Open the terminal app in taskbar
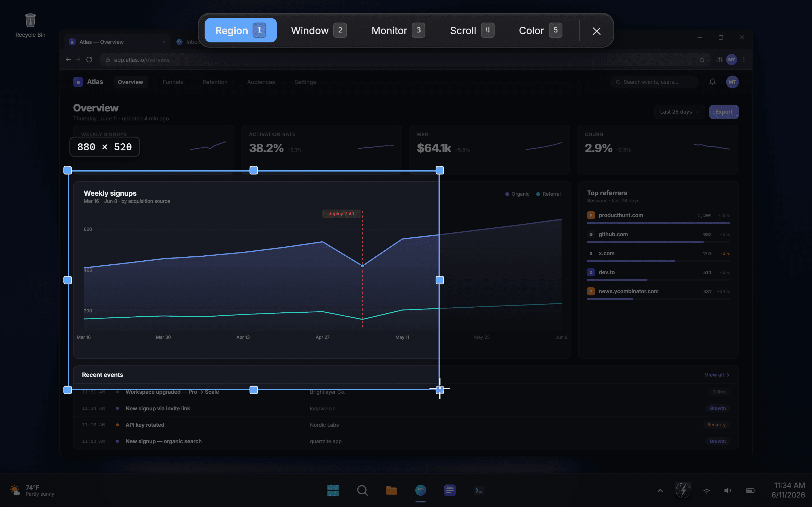812x507 pixels. [x=479, y=490]
